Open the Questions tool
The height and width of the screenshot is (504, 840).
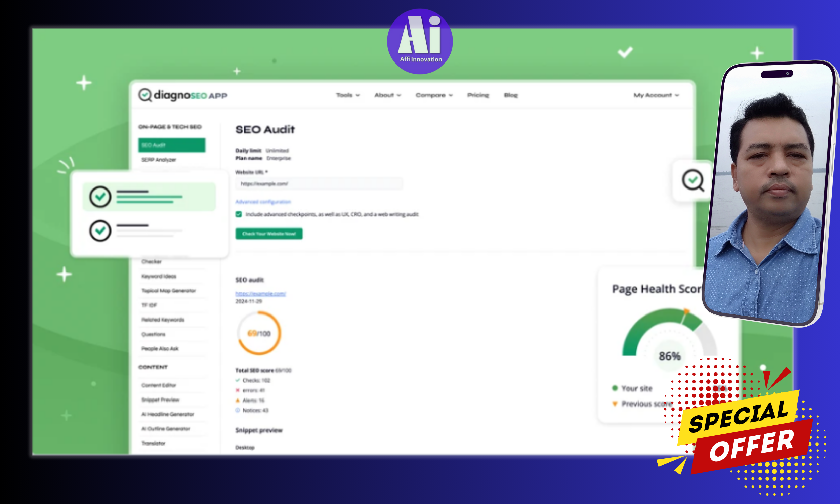(x=153, y=334)
